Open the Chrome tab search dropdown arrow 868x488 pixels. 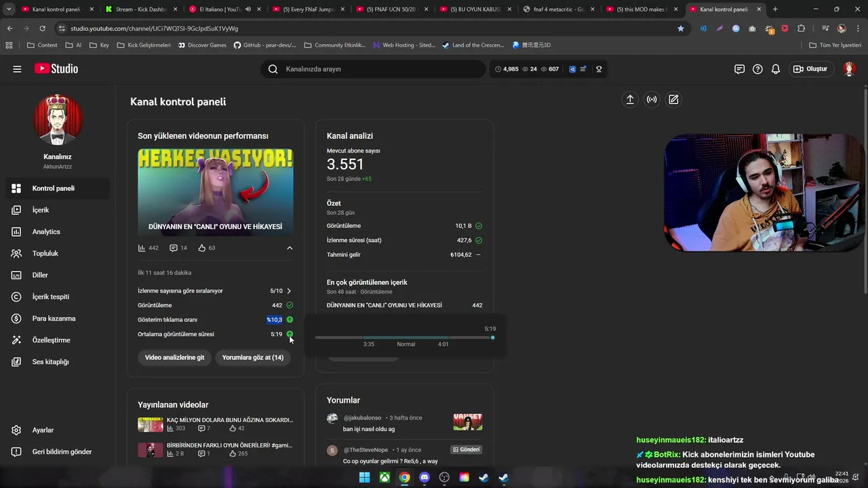(9, 9)
